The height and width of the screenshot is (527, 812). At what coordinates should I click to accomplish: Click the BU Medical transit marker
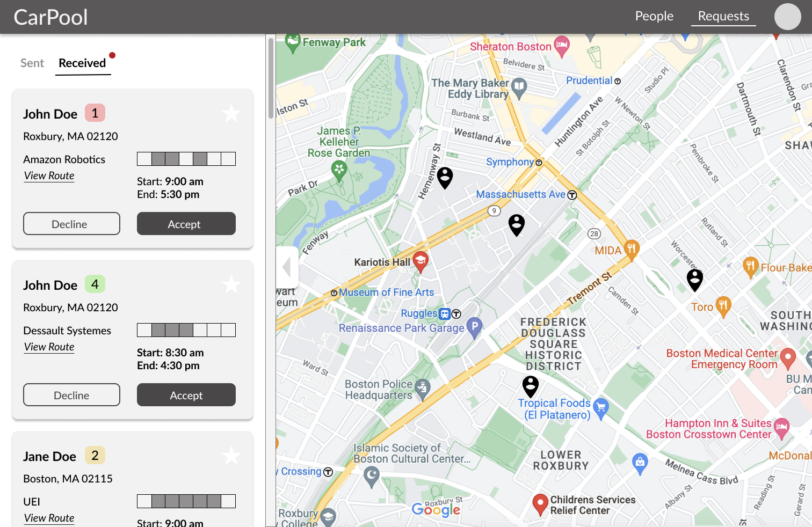(810, 358)
